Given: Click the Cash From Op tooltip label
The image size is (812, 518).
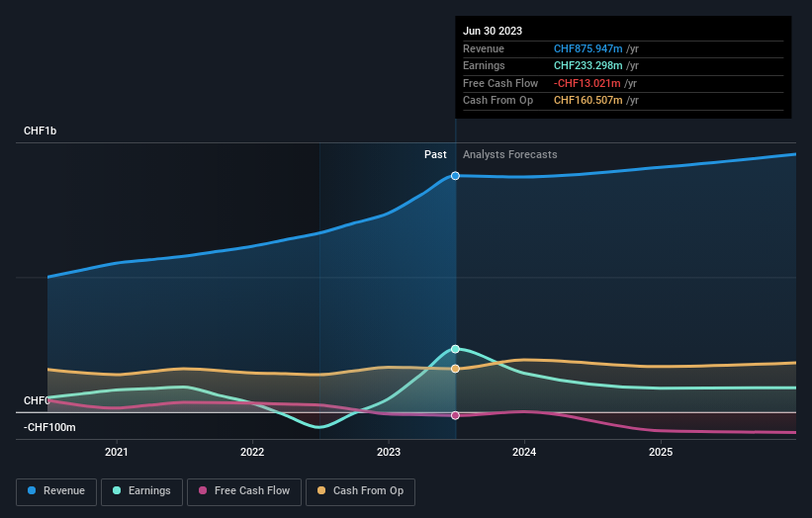Looking at the screenshot, I should [497, 101].
